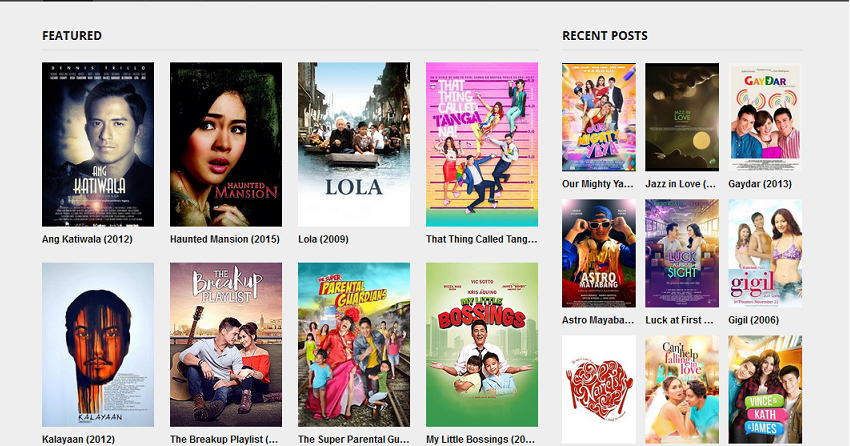Click the RECENT POSTS section heading

605,36
